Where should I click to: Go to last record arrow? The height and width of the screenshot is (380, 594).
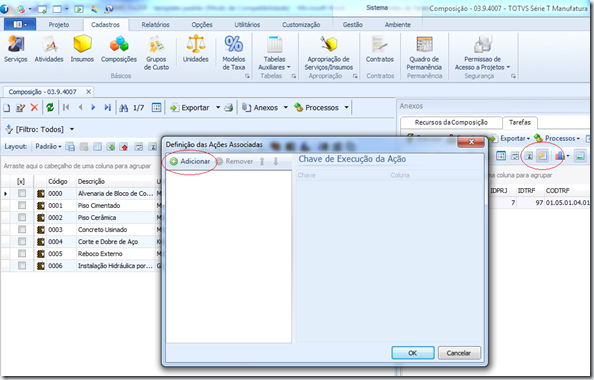108,108
